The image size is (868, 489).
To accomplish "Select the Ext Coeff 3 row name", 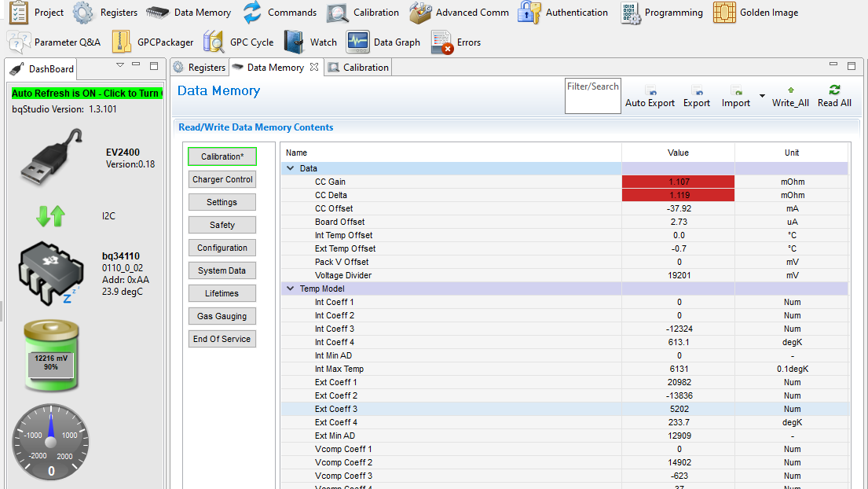I will pyautogui.click(x=336, y=409).
